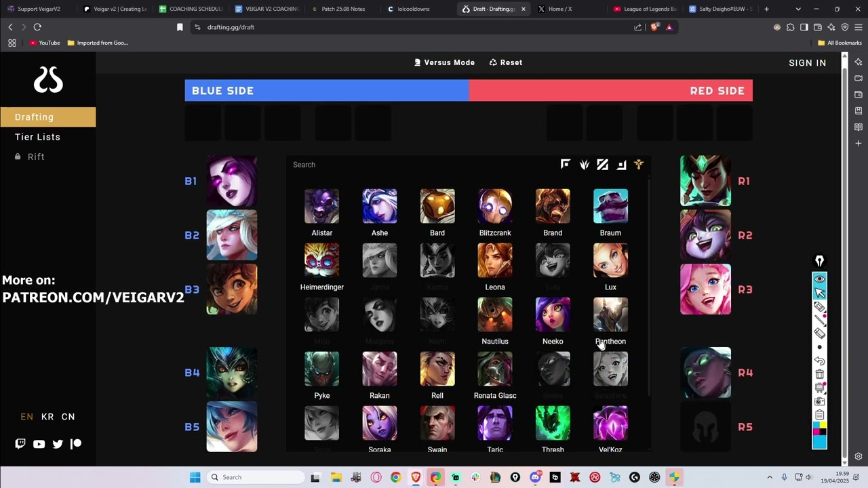Open the Patreon icon in the sidebar
Viewport: 868px width, 488px height.
[76, 444]
